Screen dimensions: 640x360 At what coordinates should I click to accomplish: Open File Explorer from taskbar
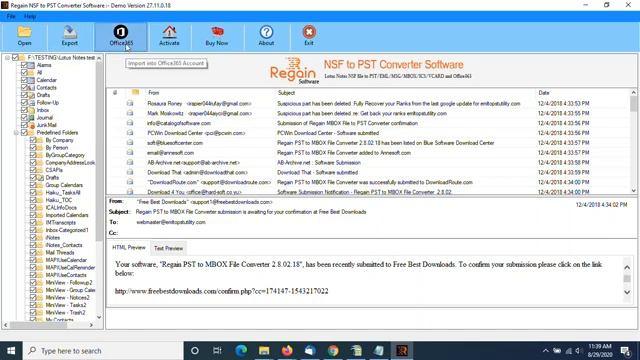[x=264, y=351]
